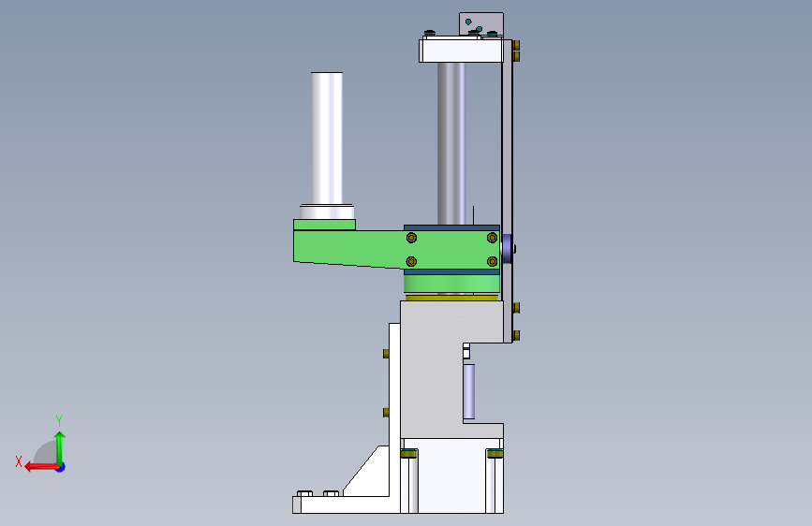Select the lavender cylinder inside the body recess
Viewport: 812px width, 526px height.
(x=468, y=391)
